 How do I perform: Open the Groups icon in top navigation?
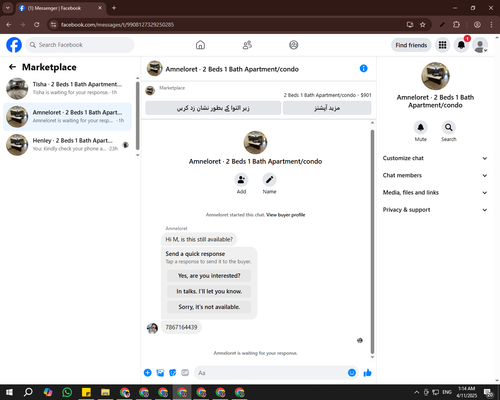[294, 45]
